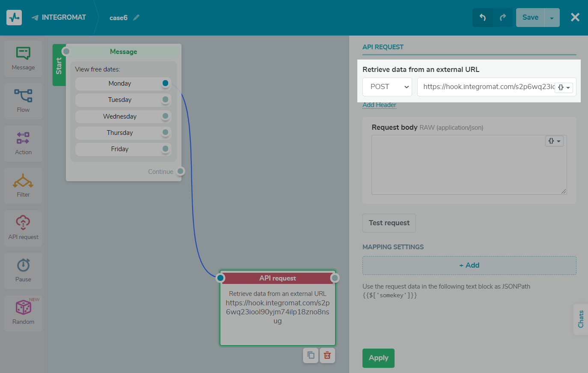Select the Filter block in sidebar
The width and height of the screenshot is (588, 373).
(23, 186)
